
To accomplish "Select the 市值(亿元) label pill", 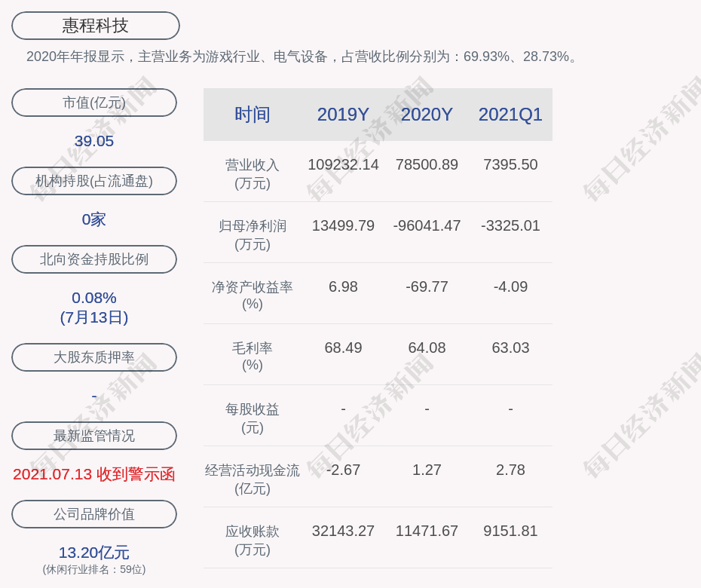I will click(x=94, y=103).
